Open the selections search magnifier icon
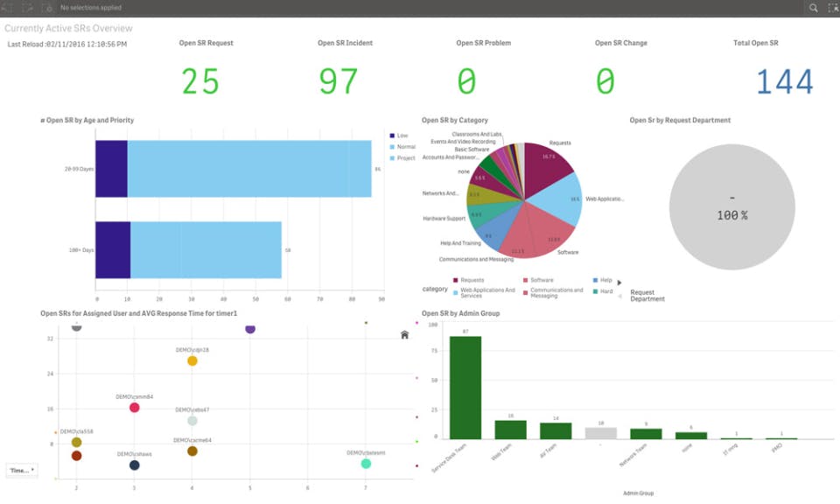This screenshot has width=840, height=504. coord(813,8)
